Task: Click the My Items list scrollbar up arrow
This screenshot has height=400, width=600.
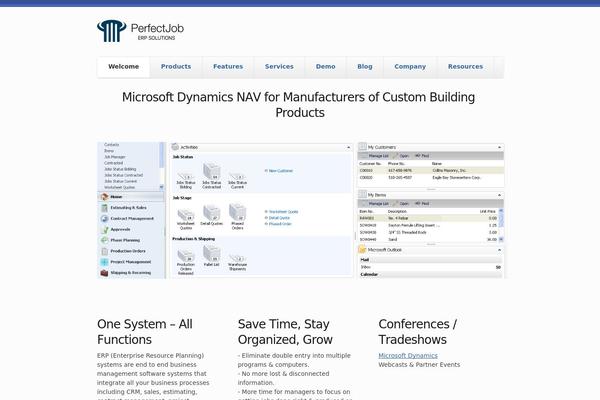Action: [x=501, y=211]
